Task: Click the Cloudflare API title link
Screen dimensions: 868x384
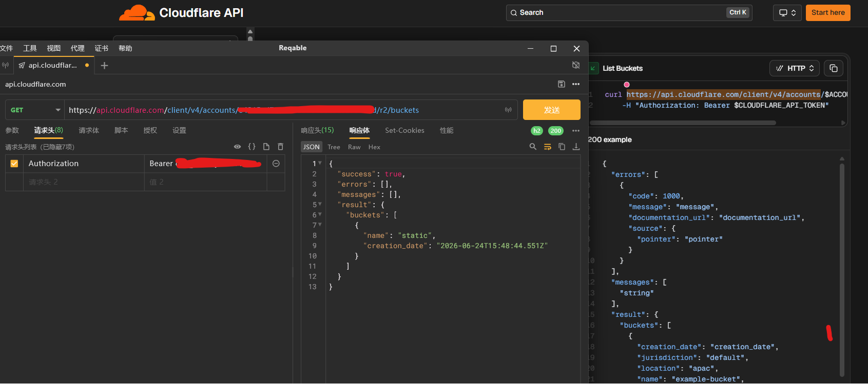Action: (201, 13)
